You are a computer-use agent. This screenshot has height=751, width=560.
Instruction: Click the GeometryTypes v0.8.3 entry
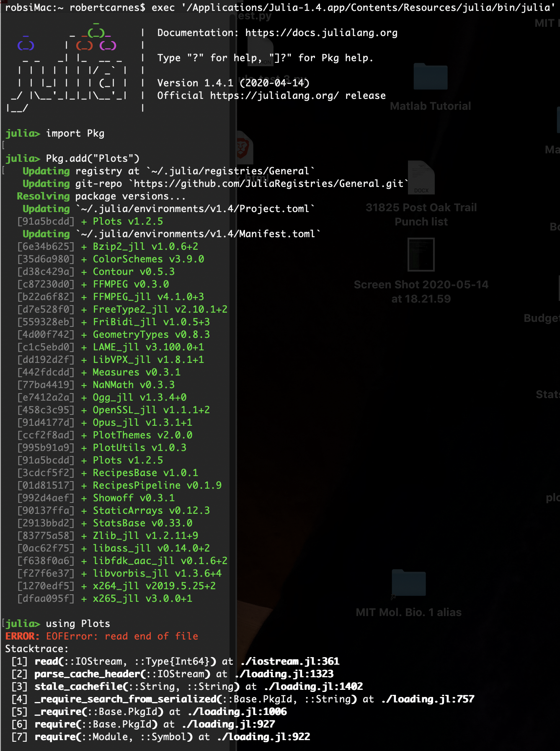click(x=151, y=334)
